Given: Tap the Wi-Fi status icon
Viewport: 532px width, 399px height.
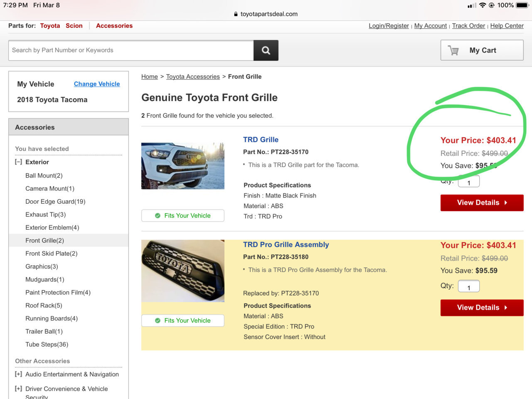Looking at the screenshot, I should pyautogui.click(x=482, y=5).
